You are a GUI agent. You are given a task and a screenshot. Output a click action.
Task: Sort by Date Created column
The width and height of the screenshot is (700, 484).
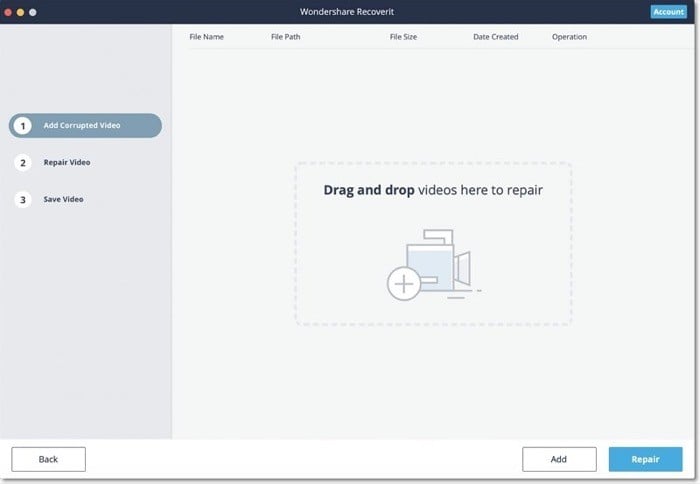496,37
